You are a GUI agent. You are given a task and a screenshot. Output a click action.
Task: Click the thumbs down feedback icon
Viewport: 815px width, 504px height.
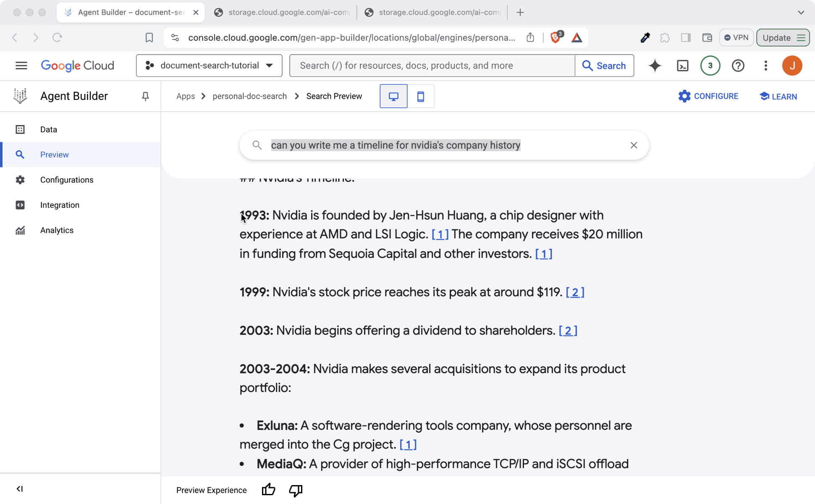point(296,490)
